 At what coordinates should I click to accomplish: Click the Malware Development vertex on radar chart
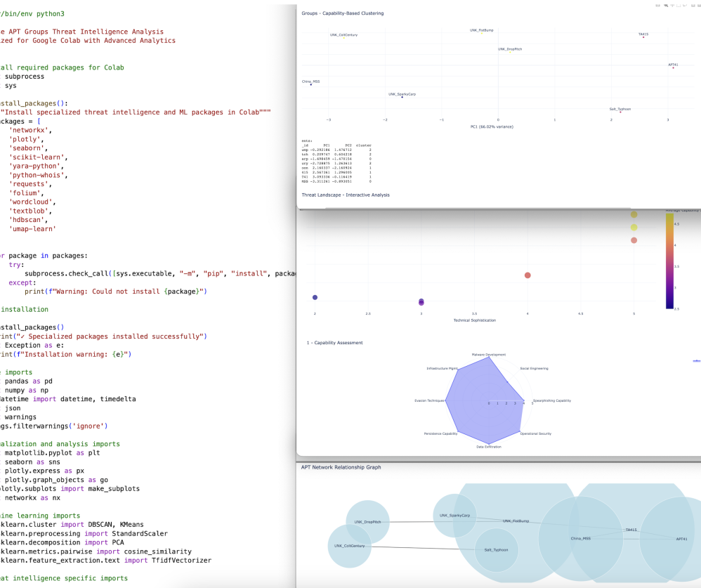[490, 359]
